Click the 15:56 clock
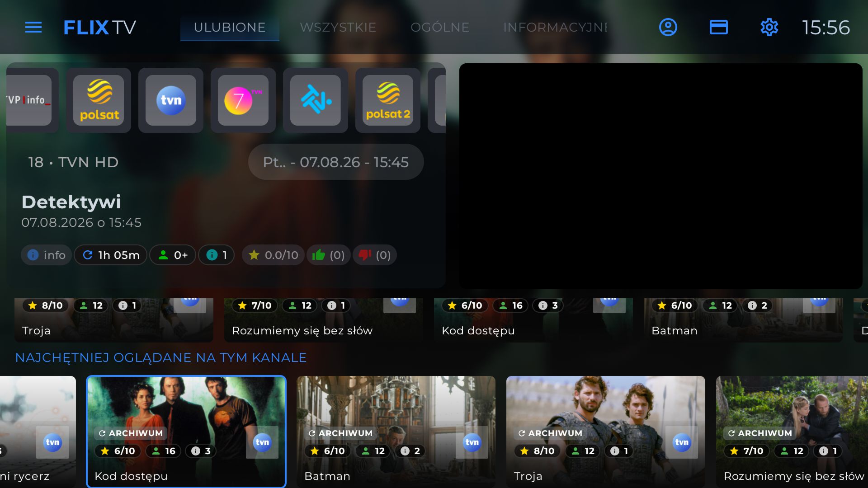Image resolution: width=868 pixels, height=488 pixels. [826, 28]
